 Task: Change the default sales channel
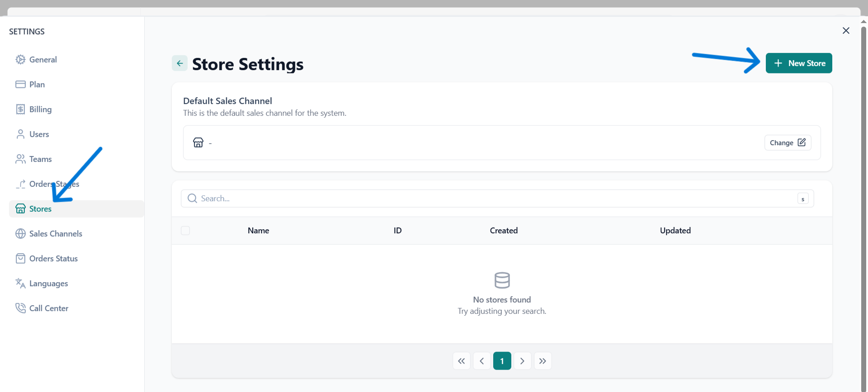tap(788, 143)
